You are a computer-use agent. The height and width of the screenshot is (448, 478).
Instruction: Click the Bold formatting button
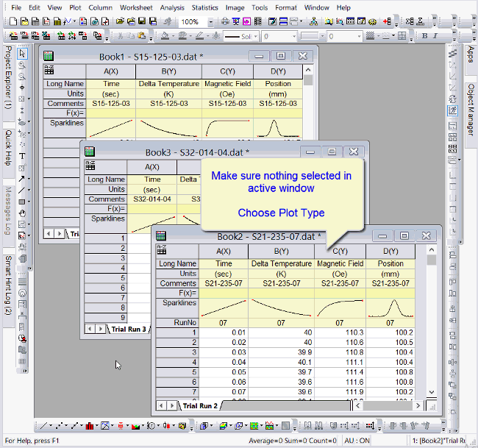(424, 36)
